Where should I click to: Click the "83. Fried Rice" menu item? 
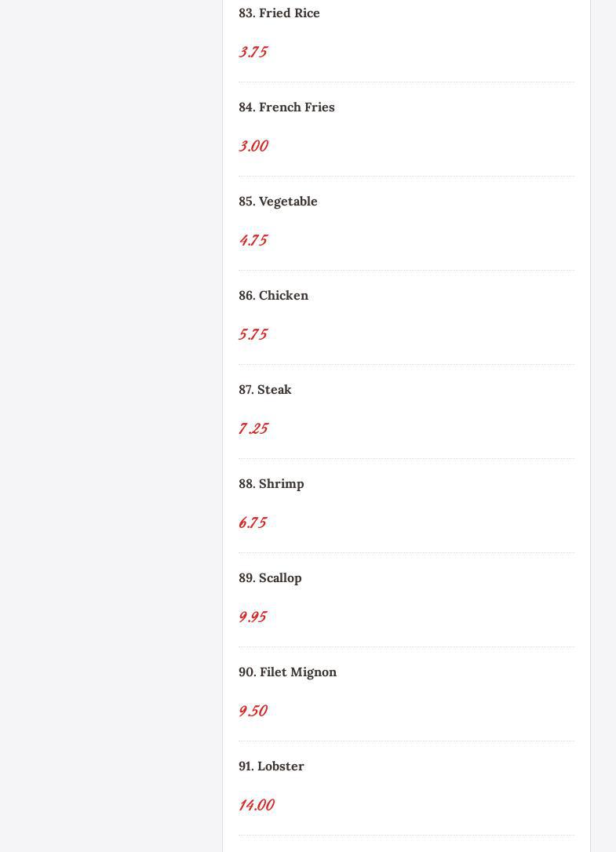[279, 13]
